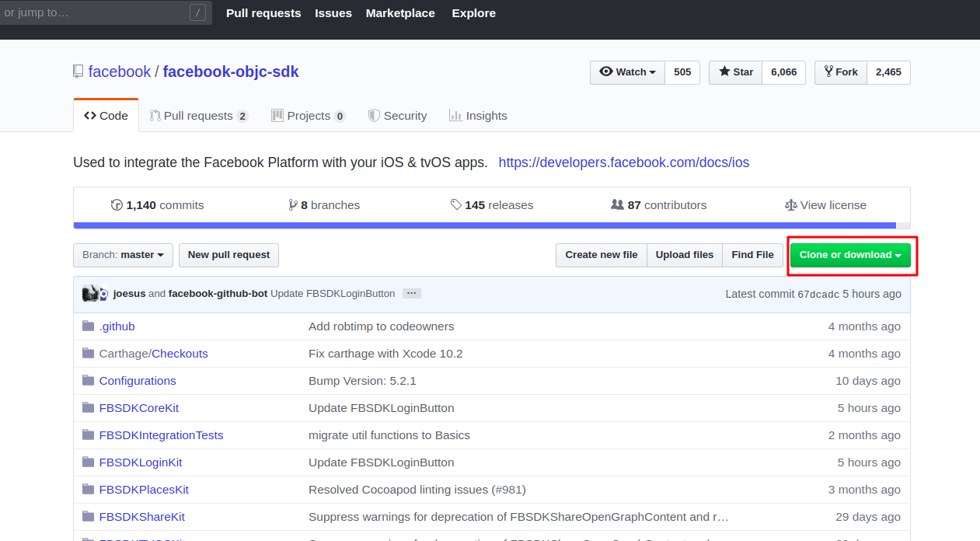Open commit 'Fix carthage with Xcode 10.2'
Image resolution: width=980 pixels, height=541 pixels.
[385, 354]
